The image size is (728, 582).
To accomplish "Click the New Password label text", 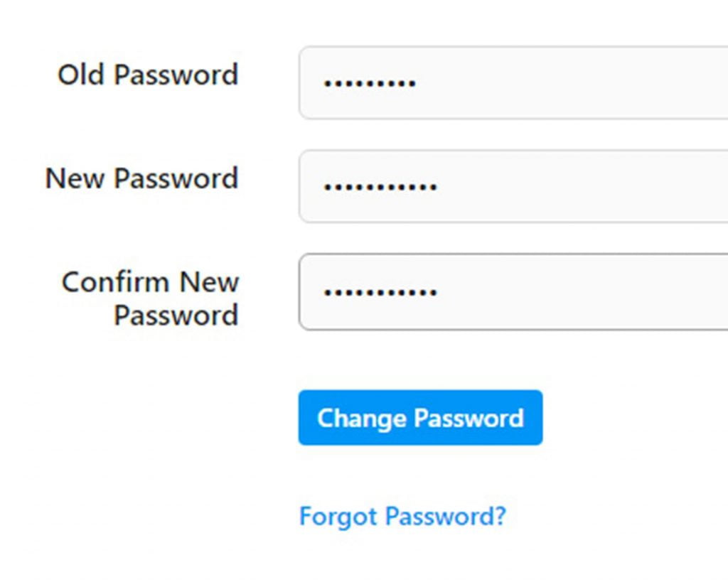I will point(141,178).
